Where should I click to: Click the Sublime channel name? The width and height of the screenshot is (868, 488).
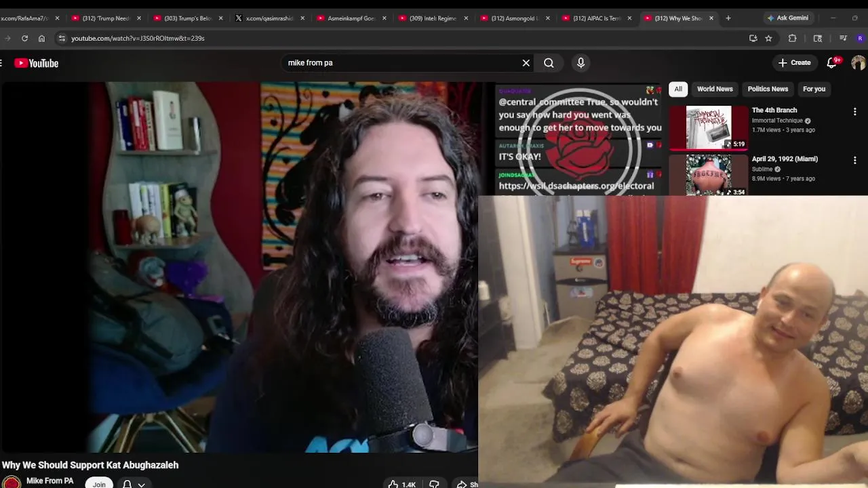point(762,169)
